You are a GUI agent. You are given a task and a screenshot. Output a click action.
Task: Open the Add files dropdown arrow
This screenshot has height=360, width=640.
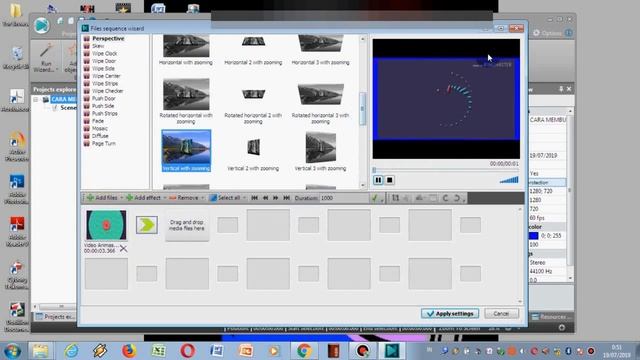(122, 198)
